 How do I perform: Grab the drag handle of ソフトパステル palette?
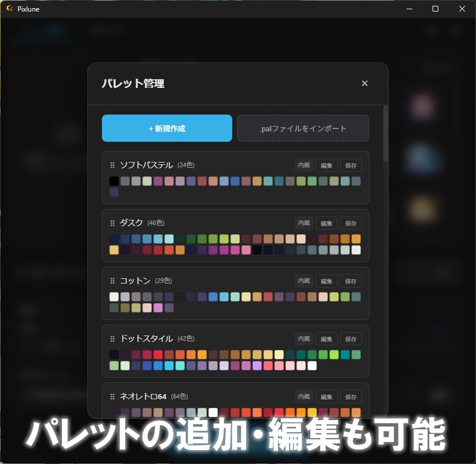click(112, 165)
